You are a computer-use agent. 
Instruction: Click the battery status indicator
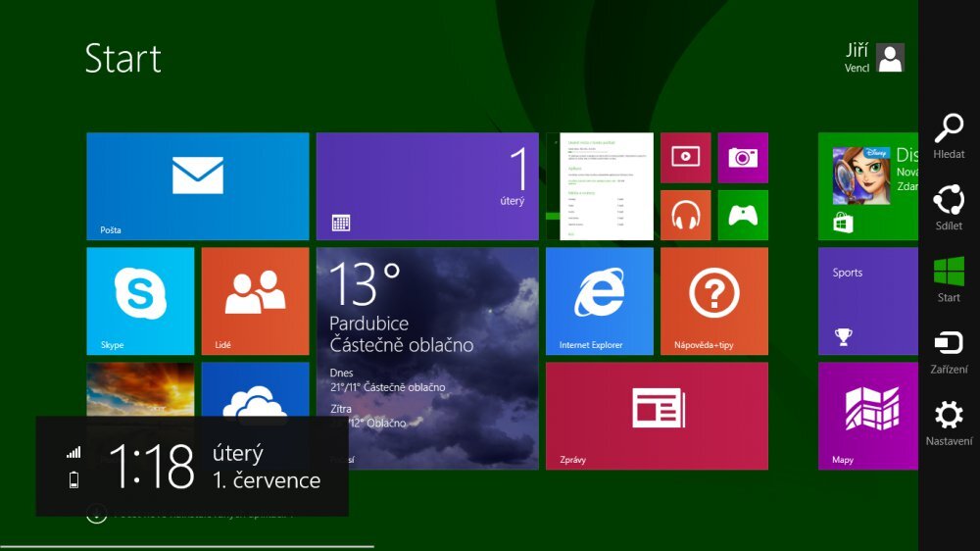coord(73,479)
